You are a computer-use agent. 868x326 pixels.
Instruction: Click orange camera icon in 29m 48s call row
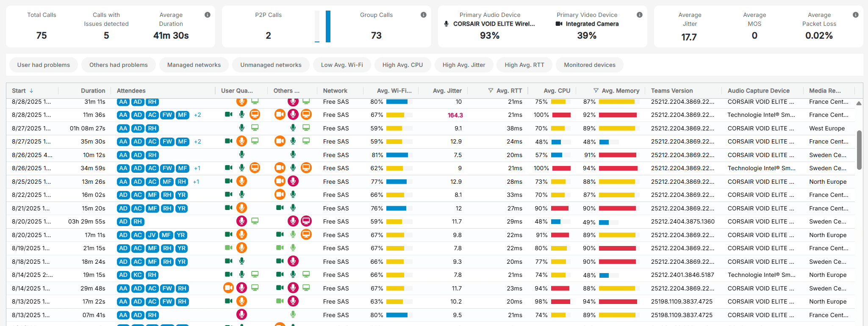tap(228, 288)
